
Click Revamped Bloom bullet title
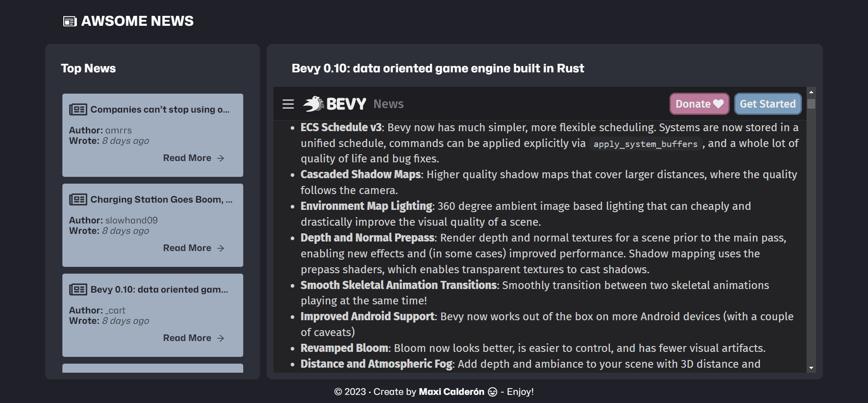(x=344, y=348)
